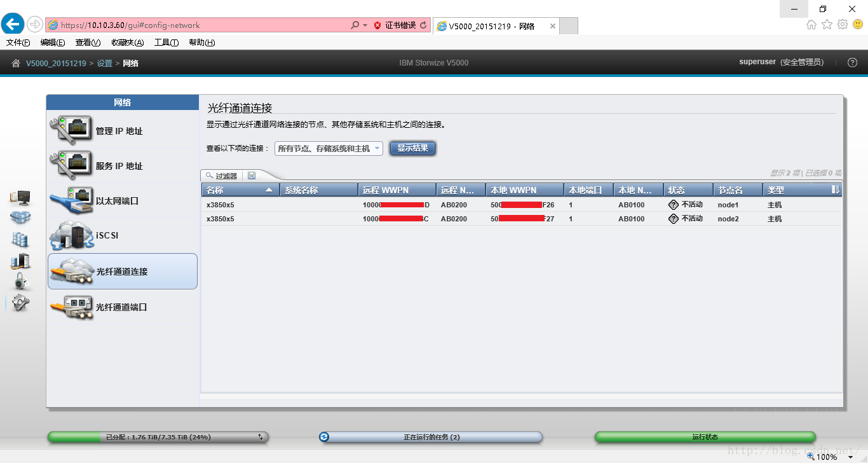Viewport: 868px width, 463px height.
Task: Click the certificate error shield icon
Action: 377,25
